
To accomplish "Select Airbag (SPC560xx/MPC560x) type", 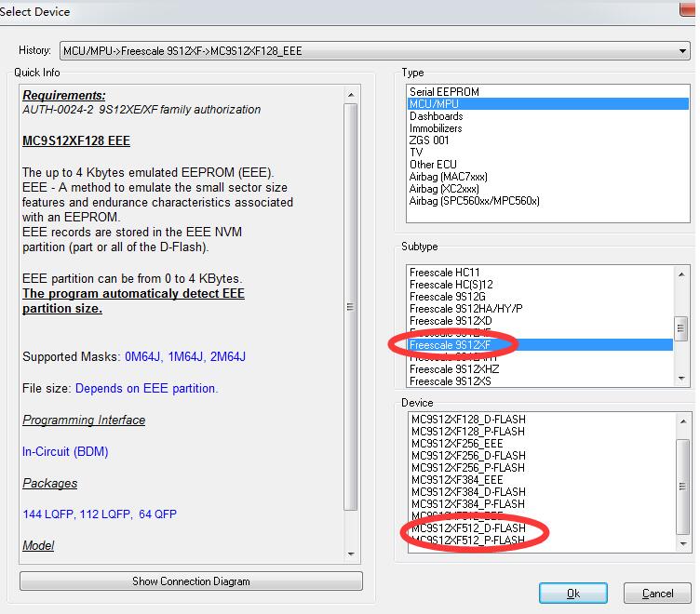I will coord(547,201).
